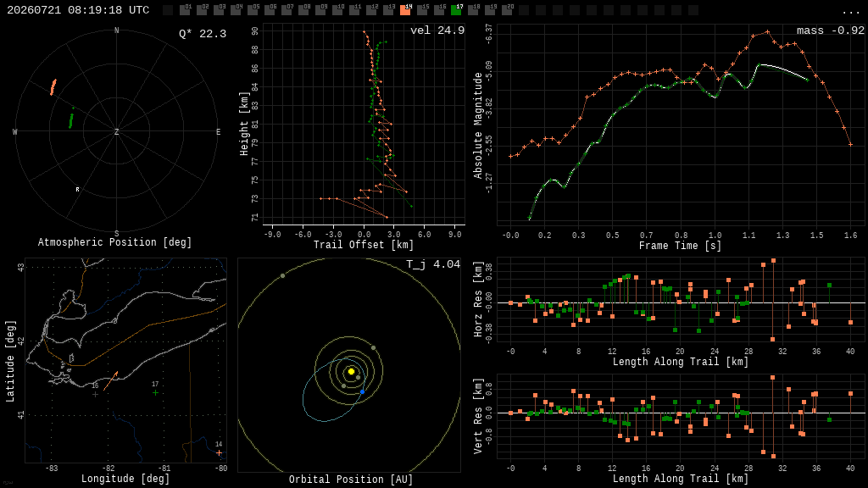Click the gray station 16 cross on map
Screen dimensions: 868x488
95,395
